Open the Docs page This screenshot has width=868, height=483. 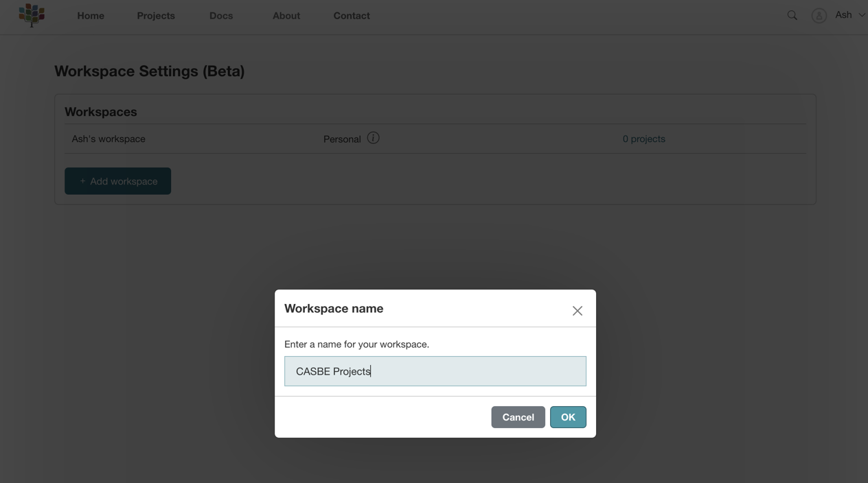tap(221, 16)
